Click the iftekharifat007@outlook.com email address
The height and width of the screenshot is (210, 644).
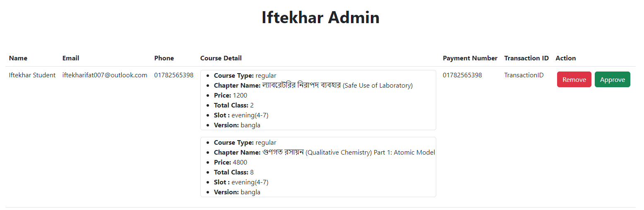click(105, 75)
